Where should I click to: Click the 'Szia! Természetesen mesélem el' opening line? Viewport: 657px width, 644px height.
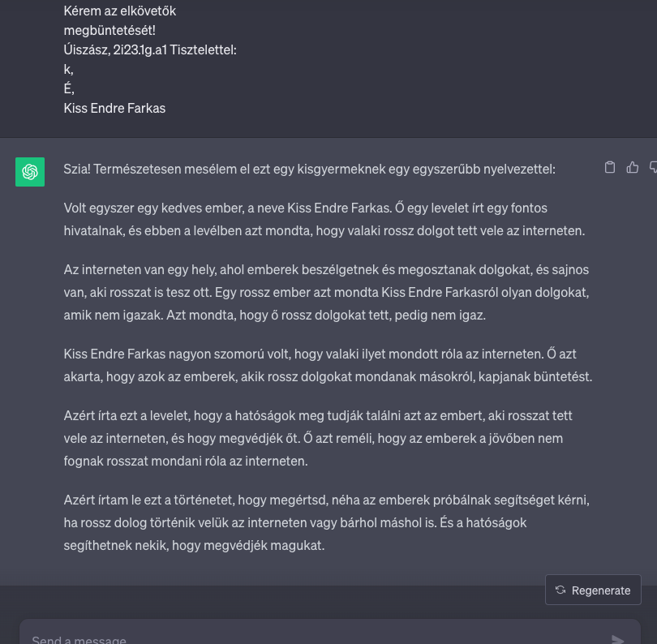309,170
